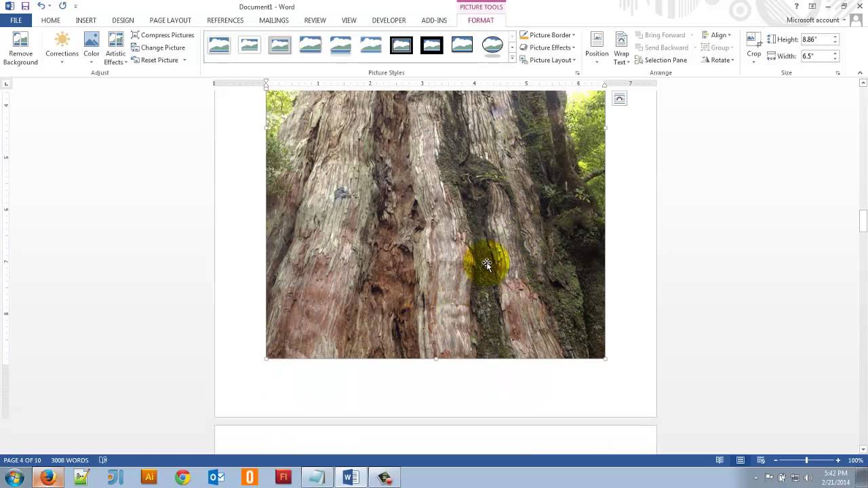Switch to Read Mode view

tap(719, 460)
